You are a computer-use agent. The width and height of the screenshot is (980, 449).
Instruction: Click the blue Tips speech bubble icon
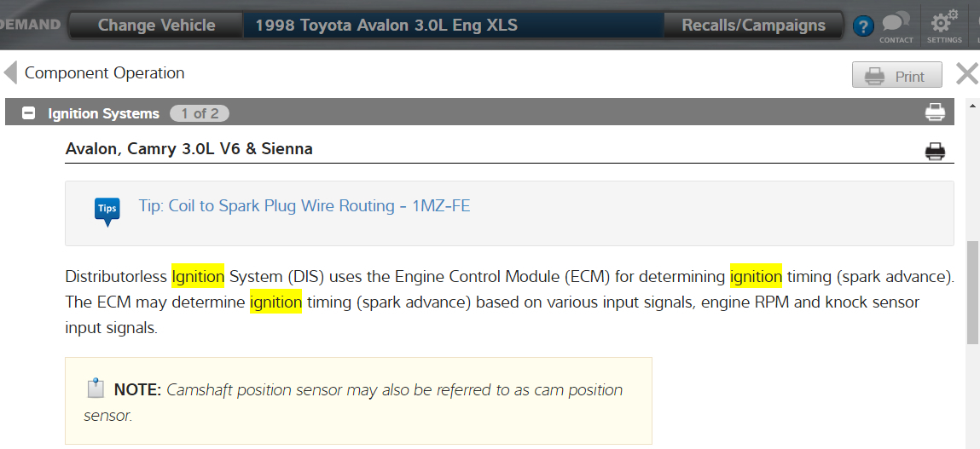pos(107,210)
